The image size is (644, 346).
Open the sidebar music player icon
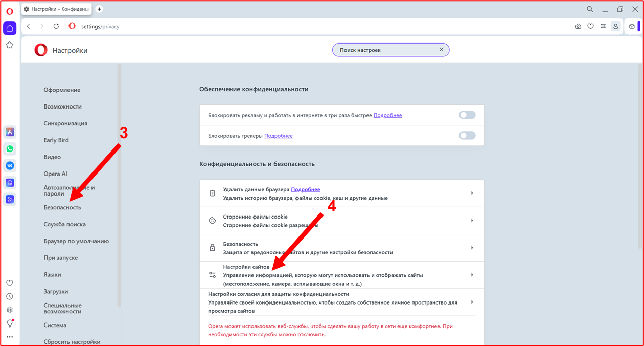click(x=10, y=183)
